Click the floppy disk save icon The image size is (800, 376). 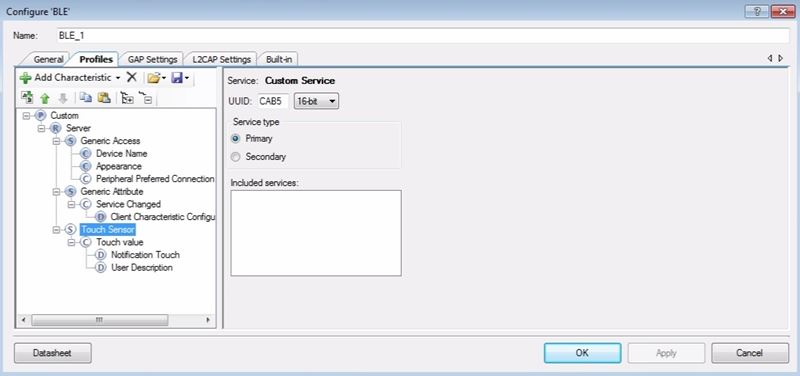[x=177, y=78]
